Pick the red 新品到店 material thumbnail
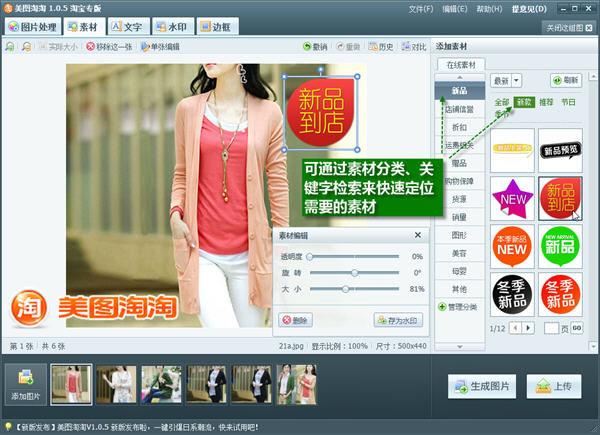Screen dimensions: 600x435 point(561,199)
